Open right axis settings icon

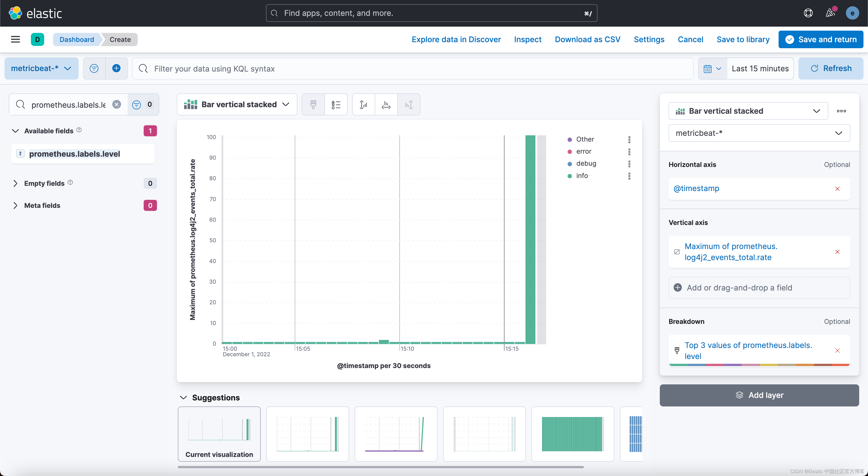409,105
